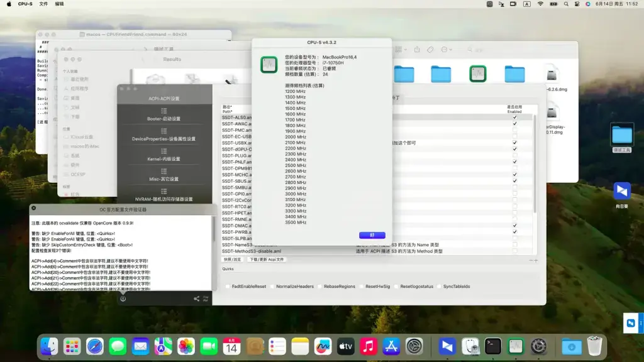Uncheck the Enabled box for SSDT-USBX row
This screenshot has height=362, width=644.
[514, 143]
